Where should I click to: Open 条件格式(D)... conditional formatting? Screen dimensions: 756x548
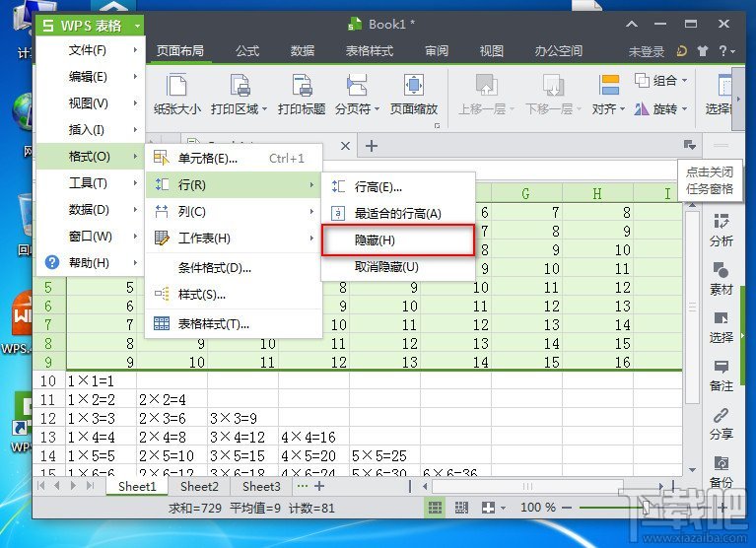coord(234,267)
